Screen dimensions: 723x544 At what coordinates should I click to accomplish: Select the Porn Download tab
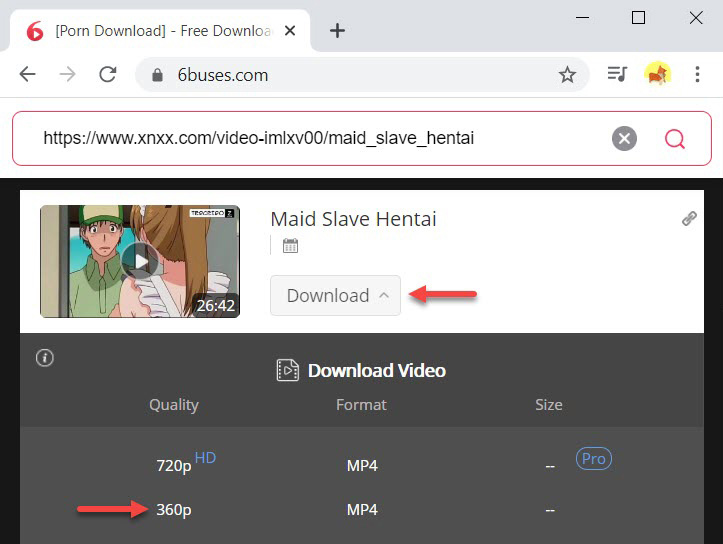click(x=159, y=31)
